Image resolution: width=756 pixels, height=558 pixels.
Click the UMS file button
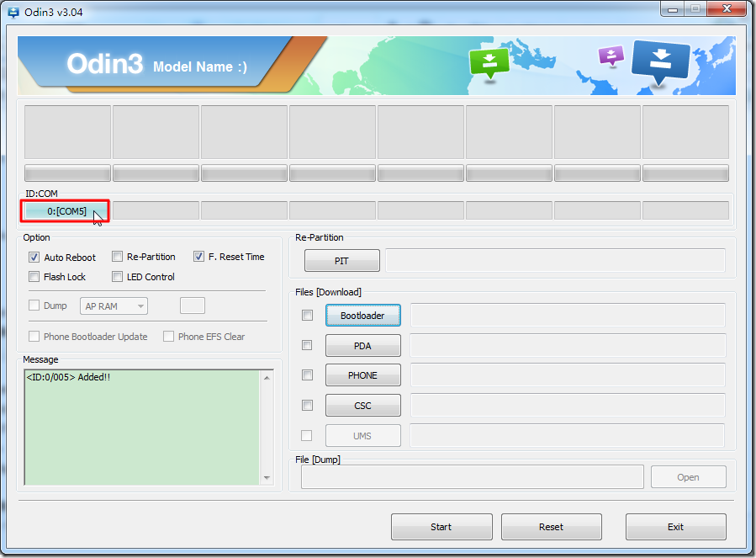(363, 436)
